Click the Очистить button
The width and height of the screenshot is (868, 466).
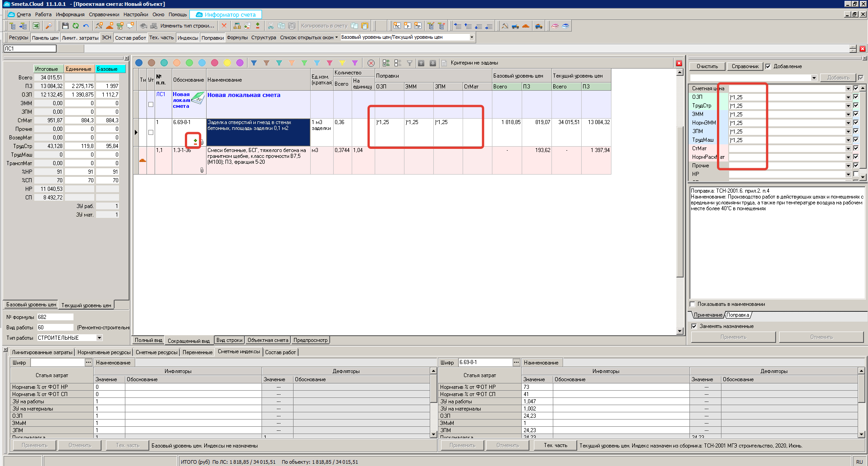point(707,66)
